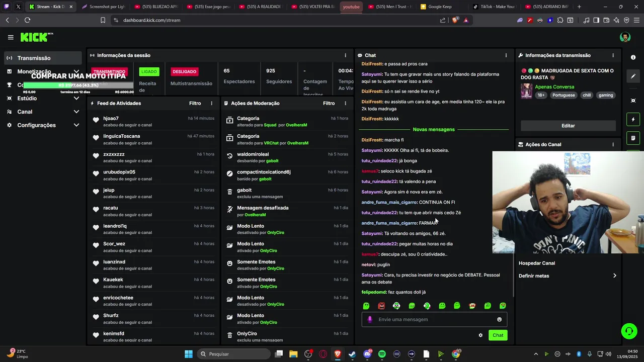Image resolution: width=644 pixels, height=362 pixels.
Task: Open three-dot menu of Informações da sessão
Action: tap(345, 55)
